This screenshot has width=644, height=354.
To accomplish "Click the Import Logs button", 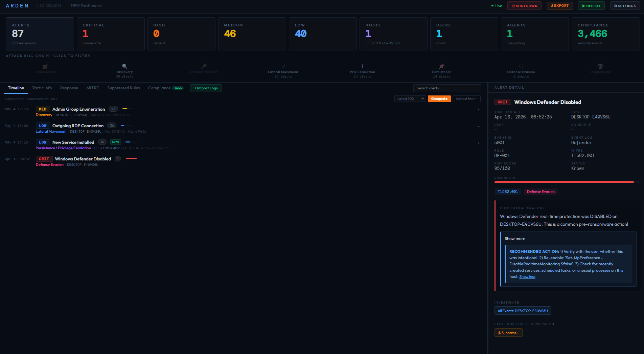I will (206, 88).
